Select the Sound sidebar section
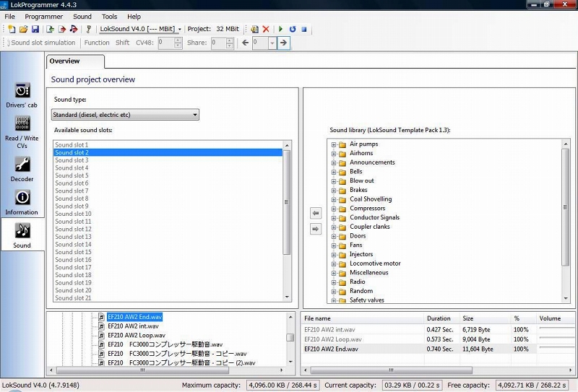The height and width of the screenshot is (392, 578). click(x=22, y=235)
